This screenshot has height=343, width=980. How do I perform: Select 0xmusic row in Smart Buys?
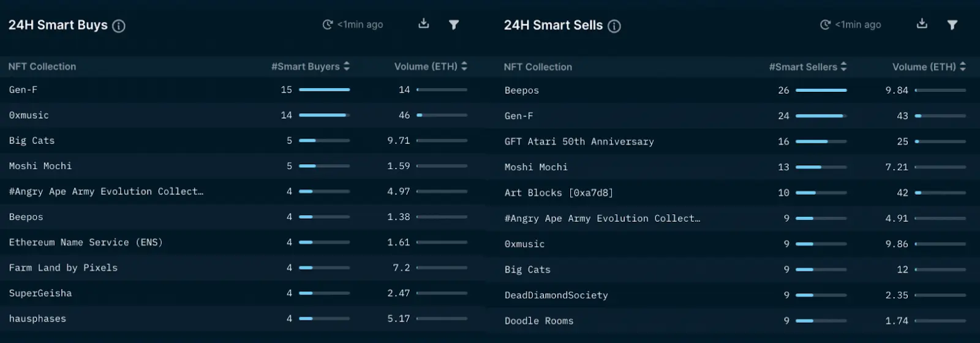pos(243,115)
